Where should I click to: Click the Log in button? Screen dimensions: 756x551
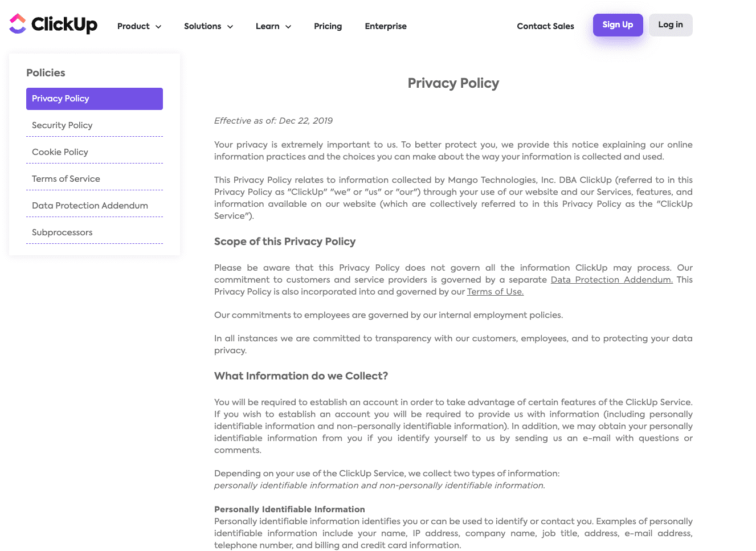click(x=670, y=25)
